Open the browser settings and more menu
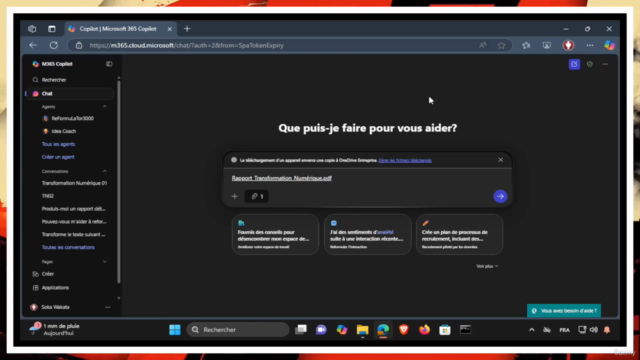This screenshot has height=360, width=640. click(590, 45)
